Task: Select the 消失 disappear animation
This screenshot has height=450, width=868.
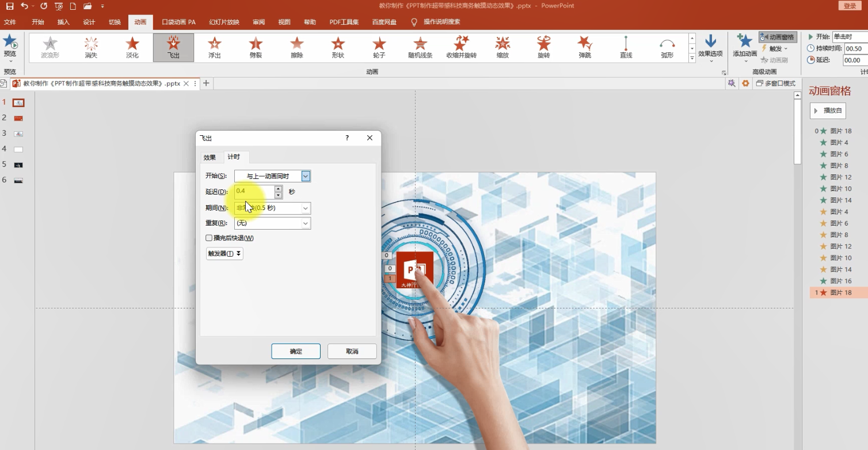Action: [x=91, y=47]
